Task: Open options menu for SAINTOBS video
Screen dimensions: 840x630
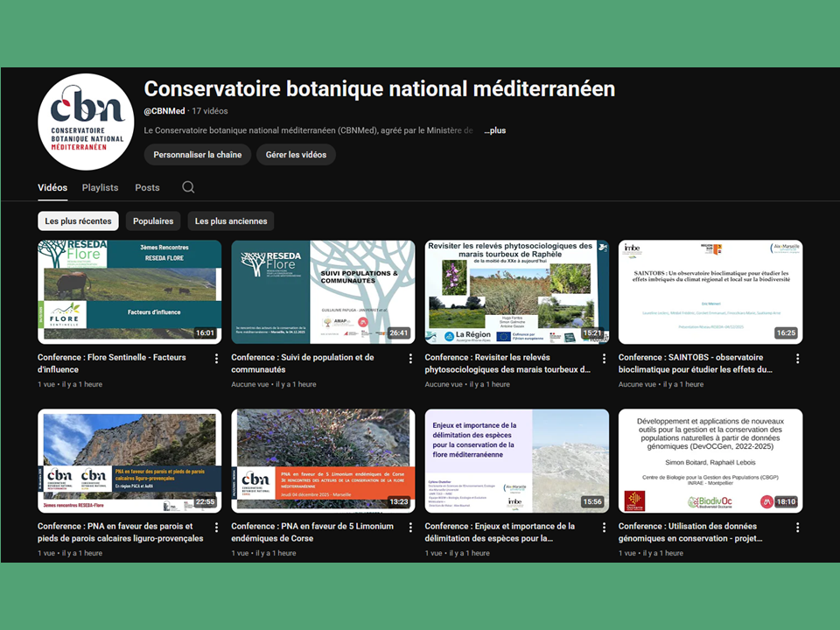Action: tap(797, 358)
